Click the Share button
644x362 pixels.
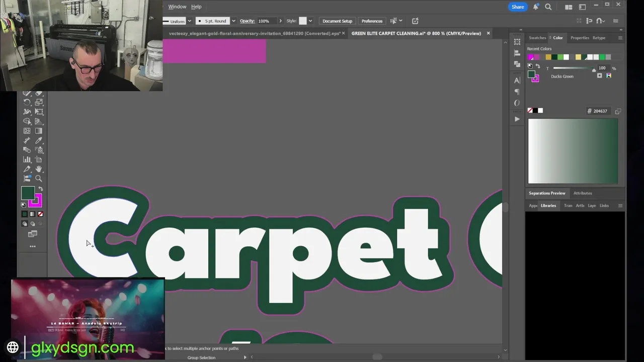(518, 7)
